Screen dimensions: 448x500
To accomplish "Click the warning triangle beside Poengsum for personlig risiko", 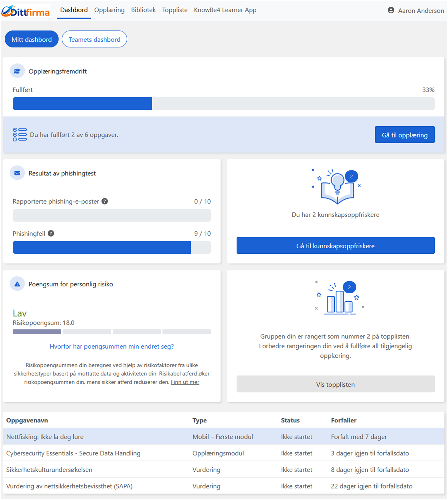I will (x=17, y=284).
